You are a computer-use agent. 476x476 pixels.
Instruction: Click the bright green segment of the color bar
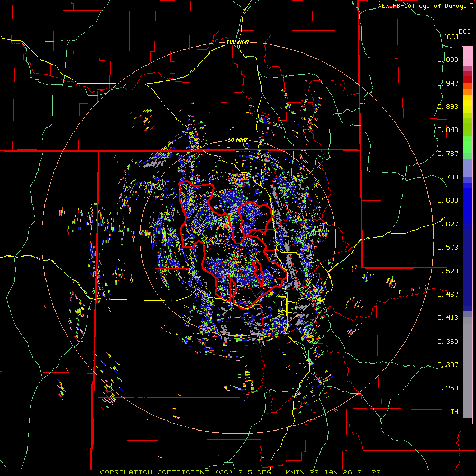coord(467,145)
